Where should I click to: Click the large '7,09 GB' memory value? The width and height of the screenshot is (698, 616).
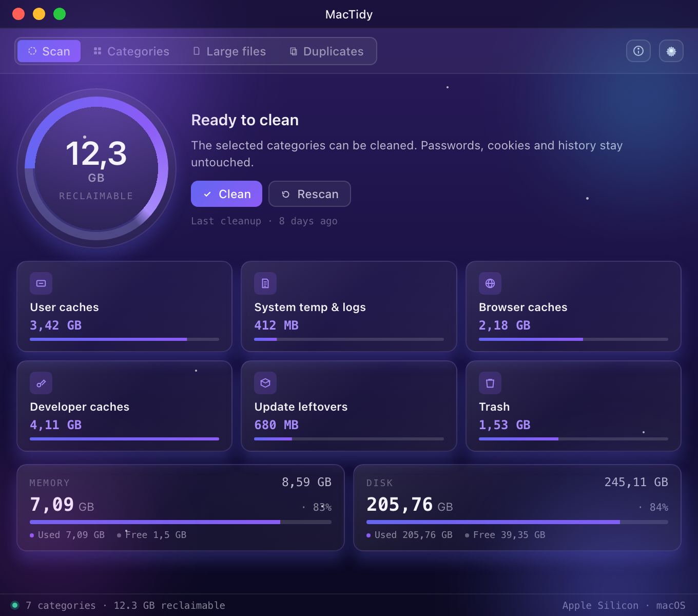pos(62,505)
